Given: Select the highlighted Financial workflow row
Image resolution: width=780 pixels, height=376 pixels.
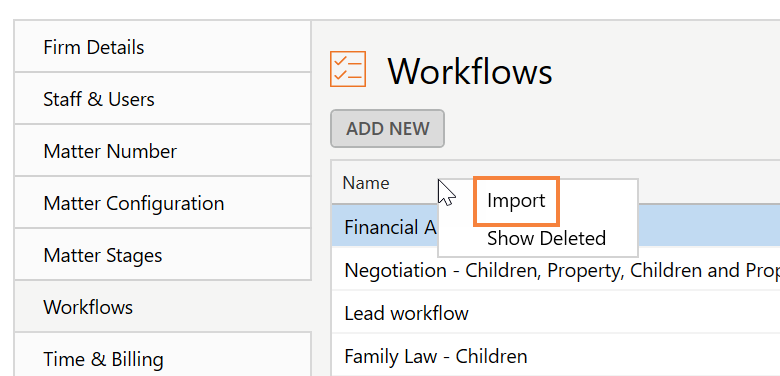Looking at the screenshot, I should click(x=556, y=227).
